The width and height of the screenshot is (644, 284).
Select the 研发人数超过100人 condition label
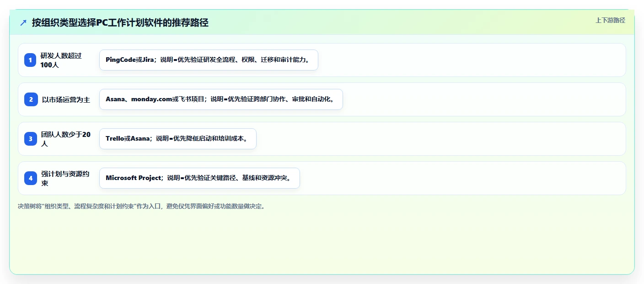pos(61,60)
